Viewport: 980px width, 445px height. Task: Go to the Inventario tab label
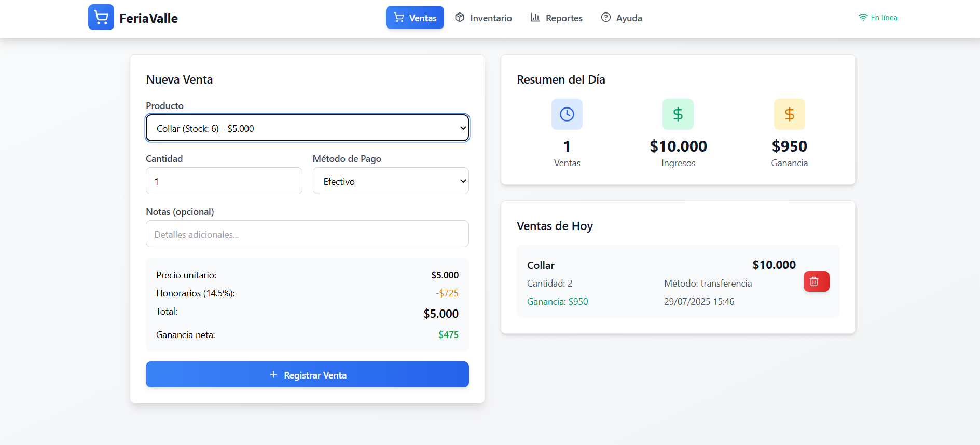coord(491,18)
